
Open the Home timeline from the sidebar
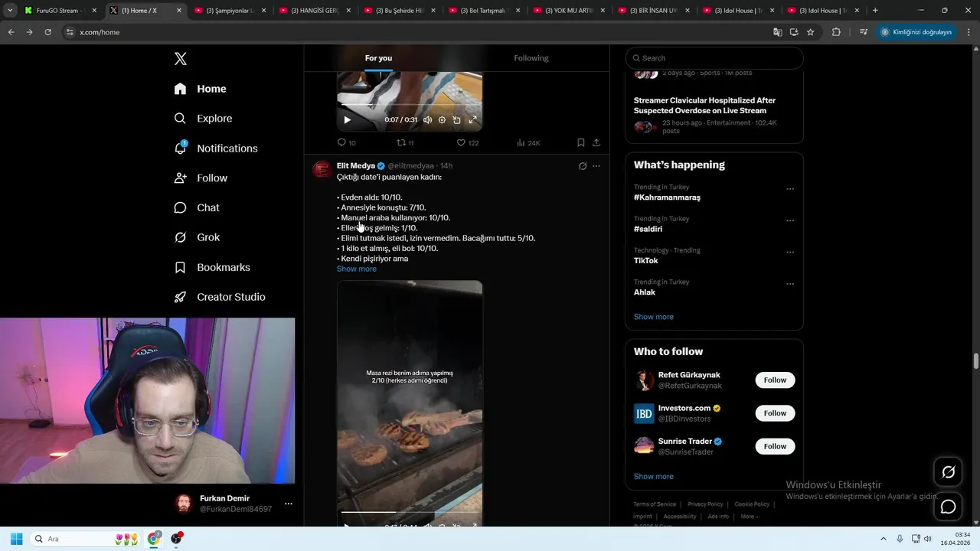[200, 89]
